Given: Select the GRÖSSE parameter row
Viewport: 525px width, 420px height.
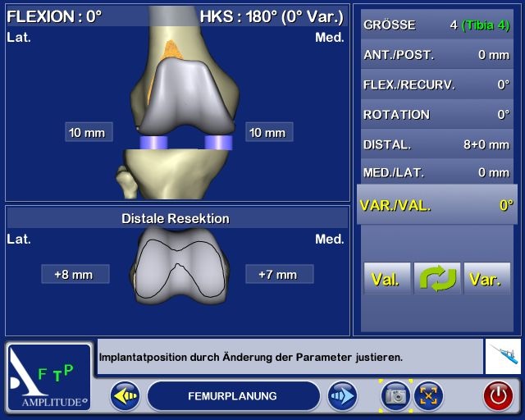Looking at the screenshot, I should 437,24.
